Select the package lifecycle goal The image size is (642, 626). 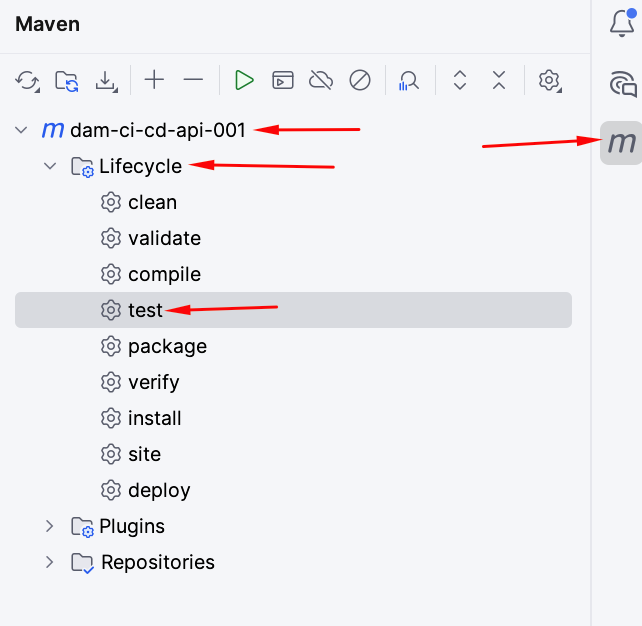pyautogui.click(x=167, y=346)
